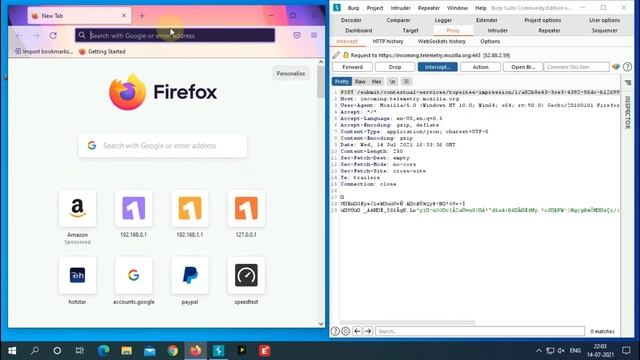Open Getting Started bookmark
The image size is (640, 360).
coord(102,51)
